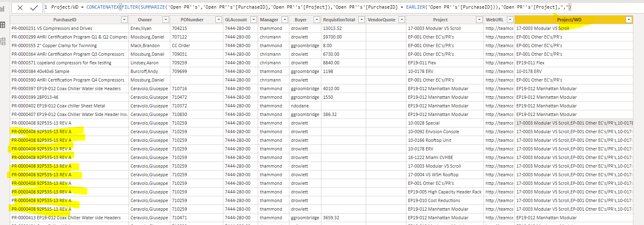Select requisition total cell 1198
Screen dimensions: 644x225
click(x=343, y=71)
